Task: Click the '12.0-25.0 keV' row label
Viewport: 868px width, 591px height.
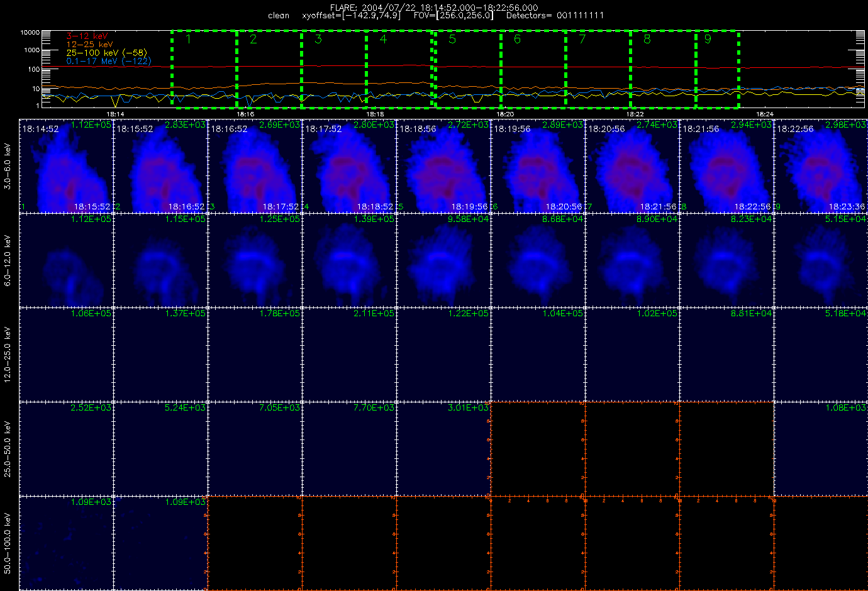Action: (8, 355)
